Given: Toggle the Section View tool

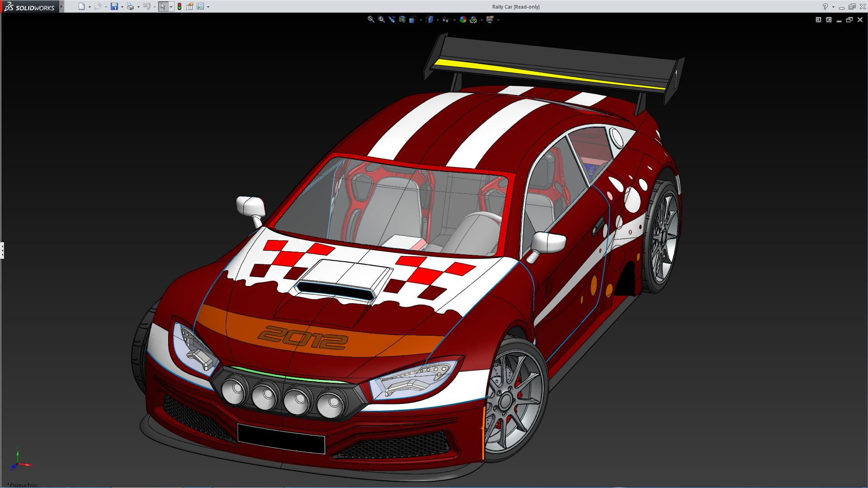Looking at the screenshot, I should click(402, 19).
